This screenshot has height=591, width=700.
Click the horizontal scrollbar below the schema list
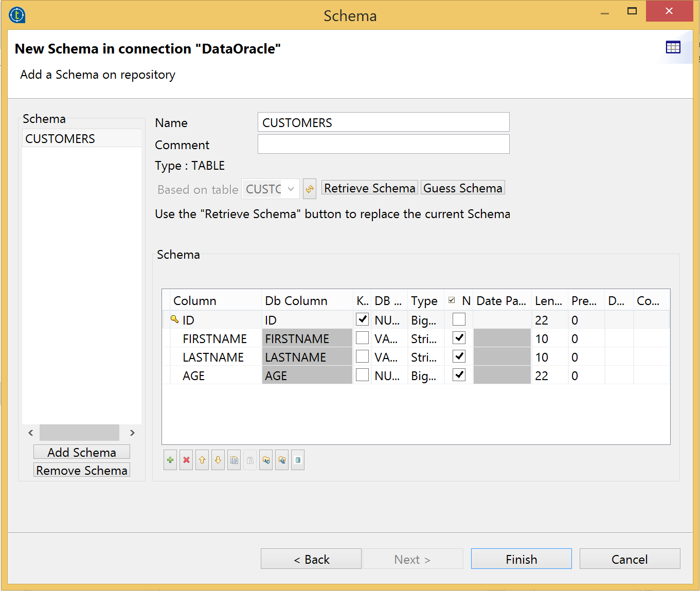(x=79, y=433)
